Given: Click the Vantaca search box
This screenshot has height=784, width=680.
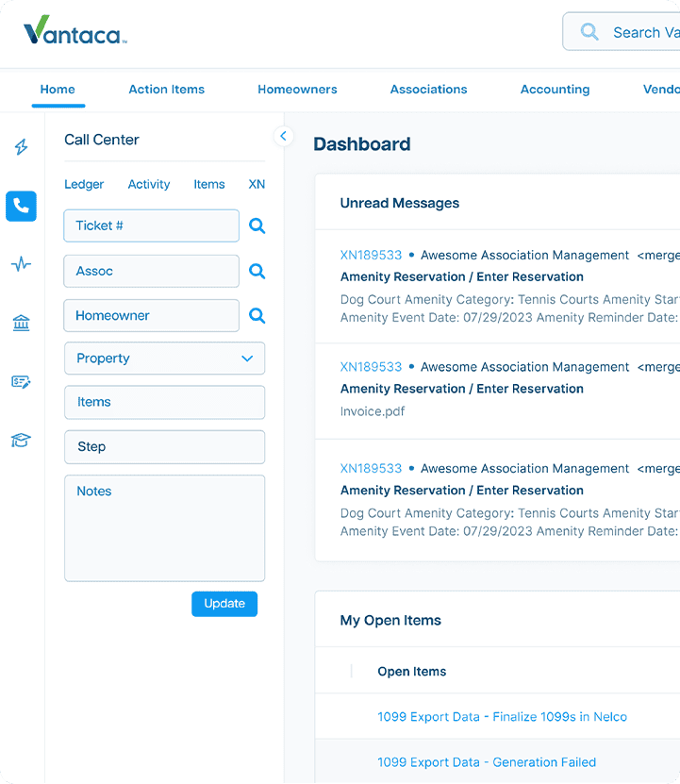Looking at the screenshot, I should point(632,32).
